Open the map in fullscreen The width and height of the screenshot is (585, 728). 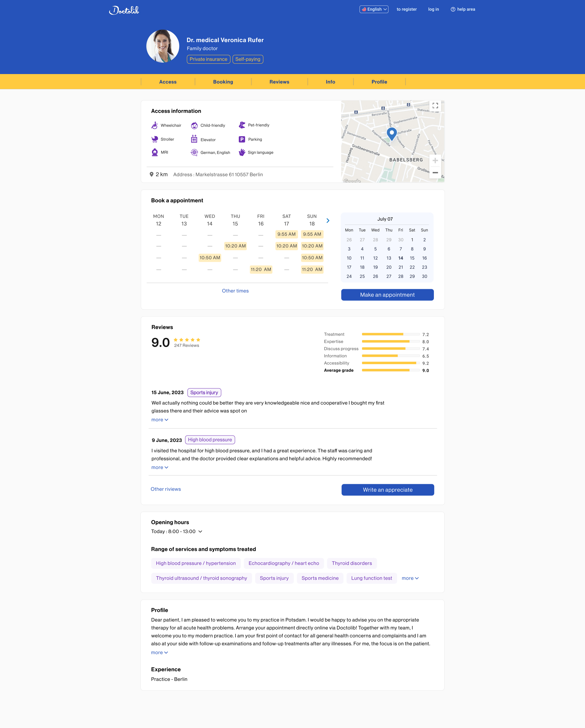point(435,106)
